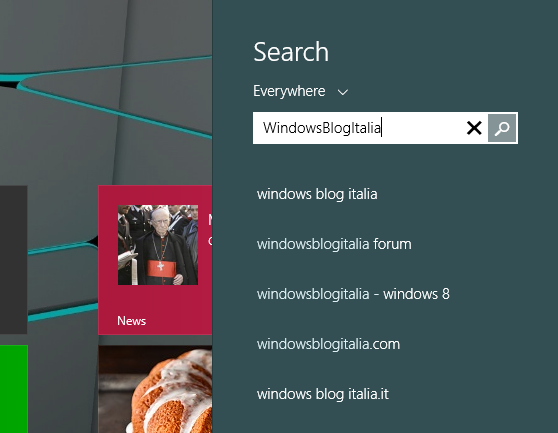Screen dimensions: 558x433
Task: Select suggestion "windows blog italia"
Action: [317, 194]
